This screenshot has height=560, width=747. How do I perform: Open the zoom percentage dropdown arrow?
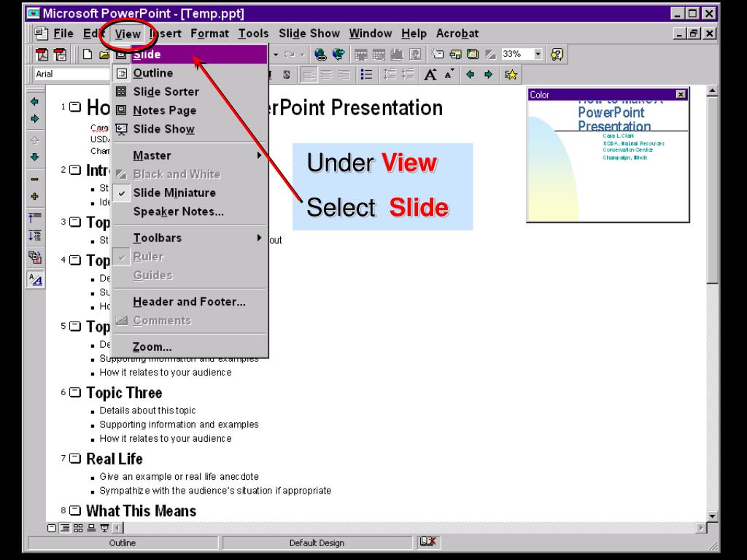click(538, 54)
